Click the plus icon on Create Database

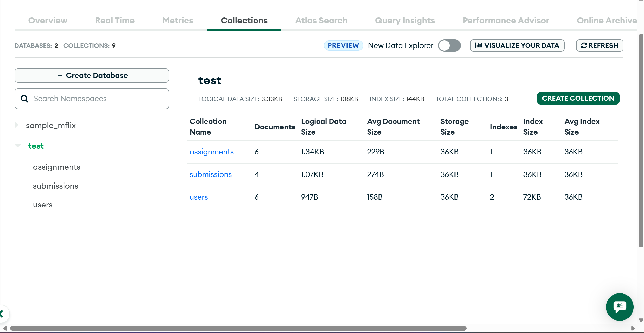(60, 75)
